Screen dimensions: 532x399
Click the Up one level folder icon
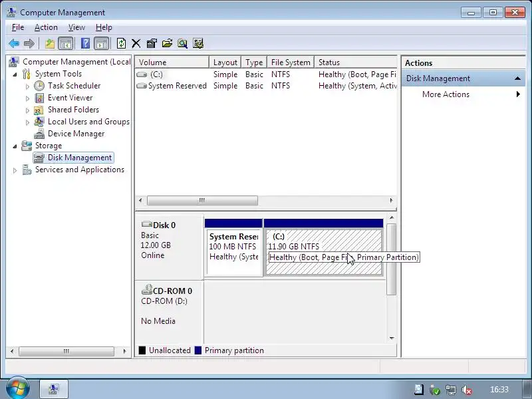click(50, 43)
